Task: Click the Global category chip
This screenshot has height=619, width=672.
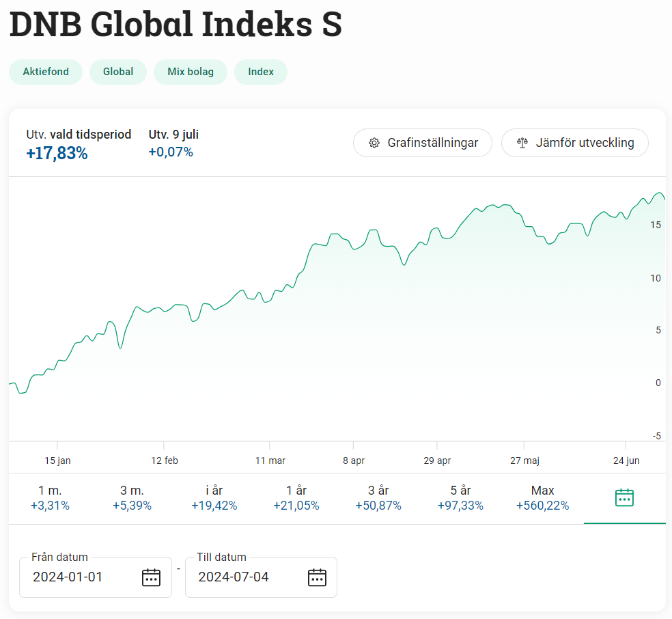Action: pyautogui.click(x=118, y=72)
